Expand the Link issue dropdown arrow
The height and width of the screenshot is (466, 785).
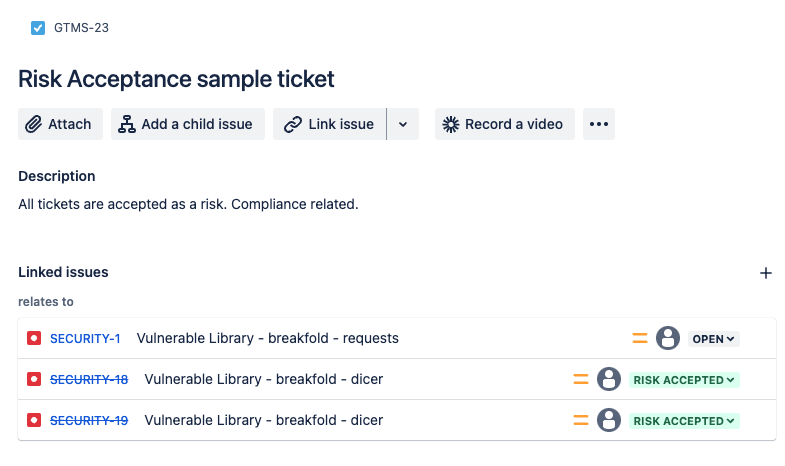point(403,124)
